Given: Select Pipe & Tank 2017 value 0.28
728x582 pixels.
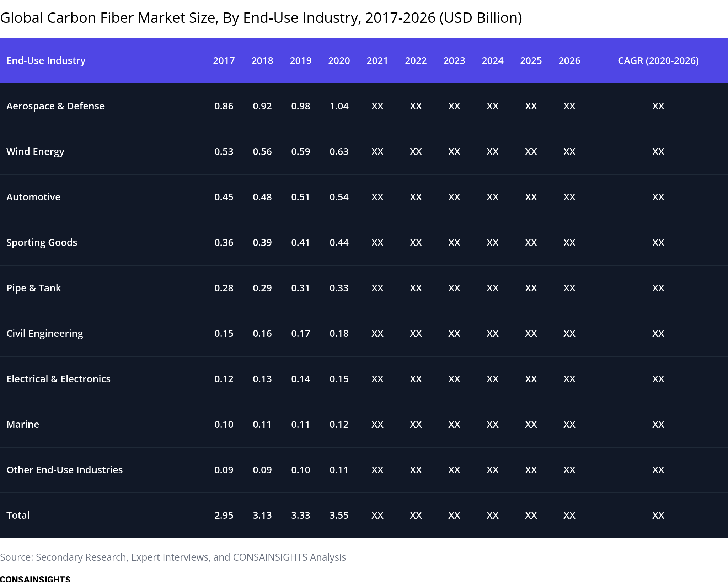Looking at the screenshot, I should (224, 288).
